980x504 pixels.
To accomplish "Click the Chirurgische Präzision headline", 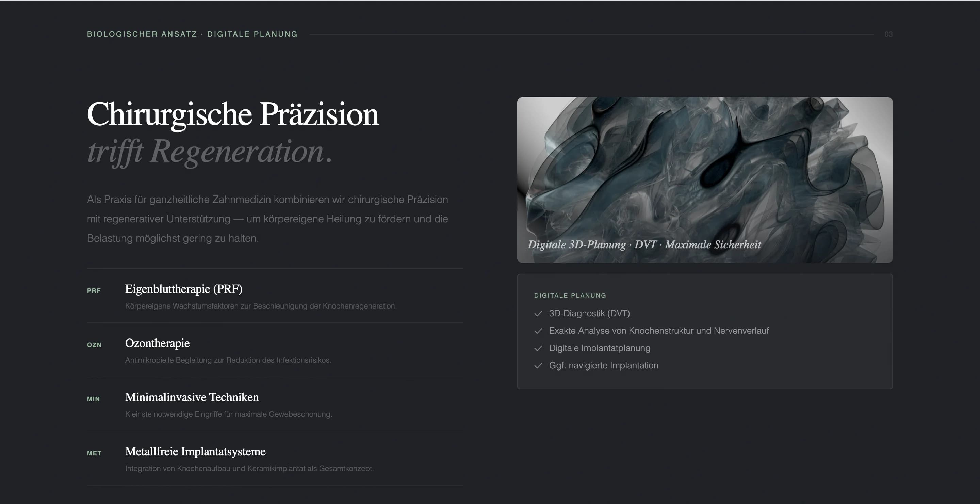I will (x=232, y=114).
